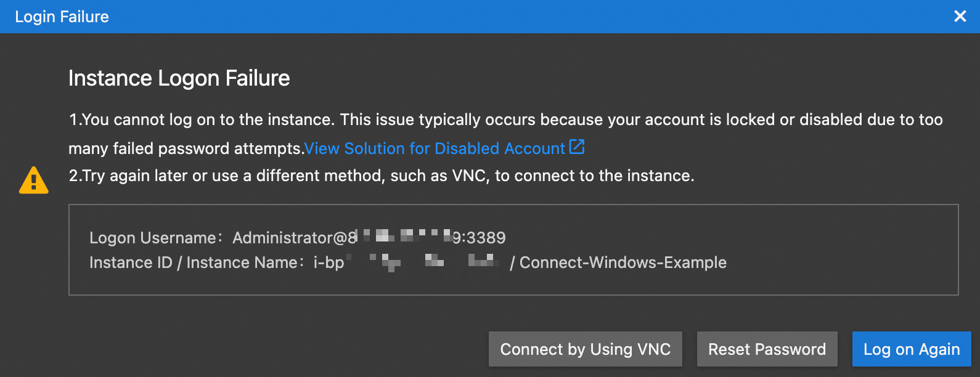980x377 pixels.
Task: Close the Login Failure dialog
Action: coord(960,17)
